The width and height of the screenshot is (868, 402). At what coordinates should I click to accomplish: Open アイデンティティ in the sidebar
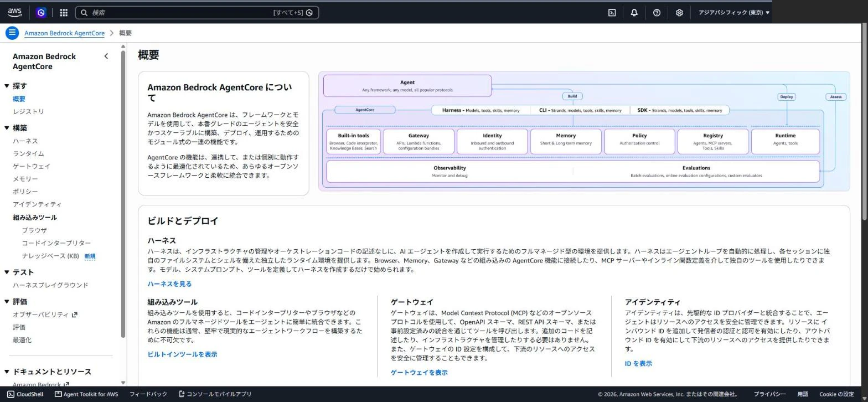click(37, 204)
